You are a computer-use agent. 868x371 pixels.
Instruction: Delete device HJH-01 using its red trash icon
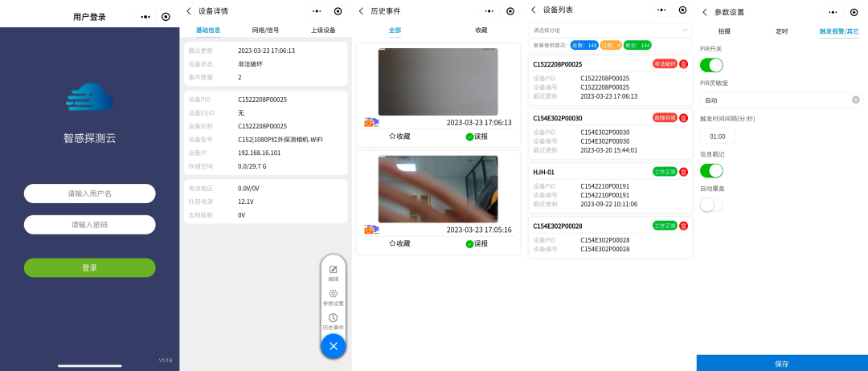[x=684, y=172]
